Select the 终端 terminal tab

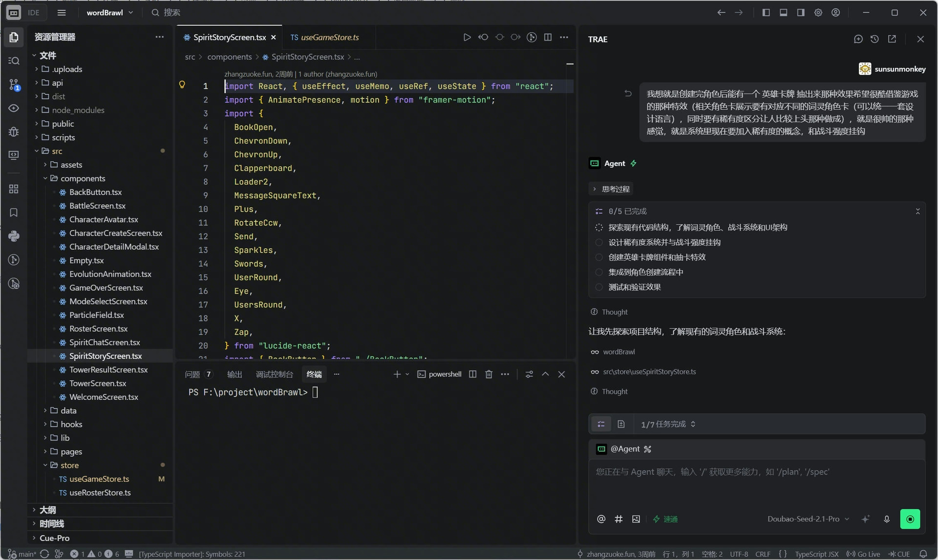(314, 374)
